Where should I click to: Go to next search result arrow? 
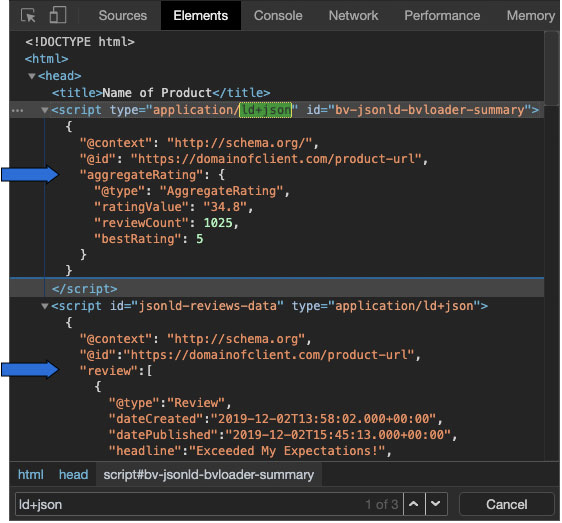(436, 504)
